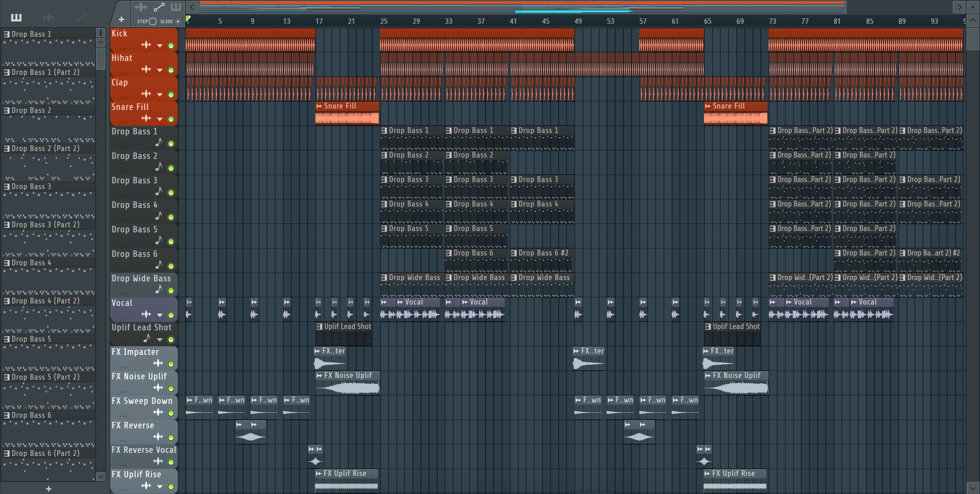Show audio clips in the picker panel
The image size is (980, 494).
coord(48,17)
